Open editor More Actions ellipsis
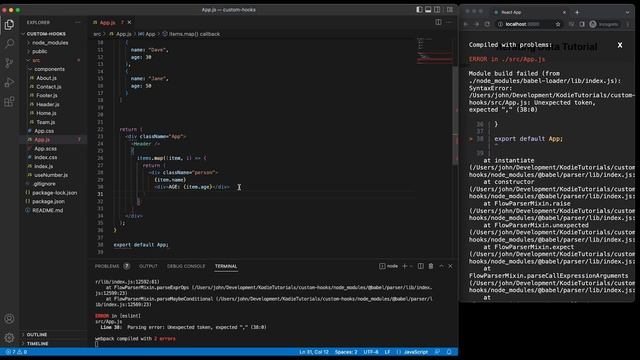 click(x=449, y=22)
